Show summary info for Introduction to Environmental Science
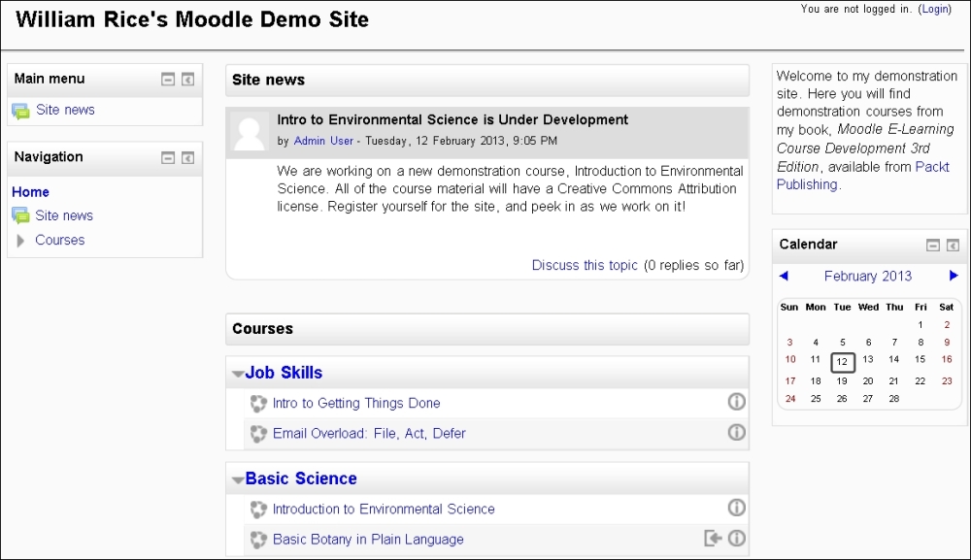This screenshot has width=971, height=560. (736, 508)
